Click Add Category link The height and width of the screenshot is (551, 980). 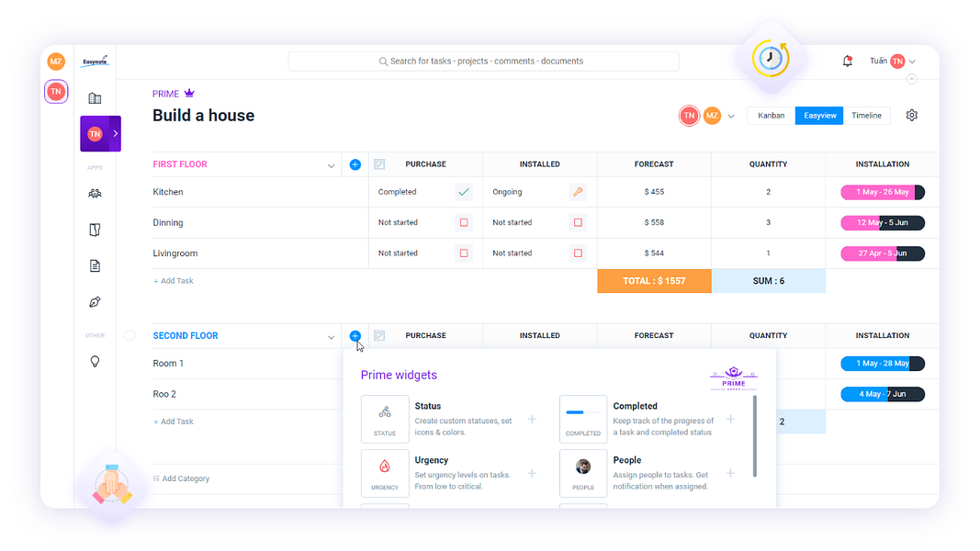(182, 478)
